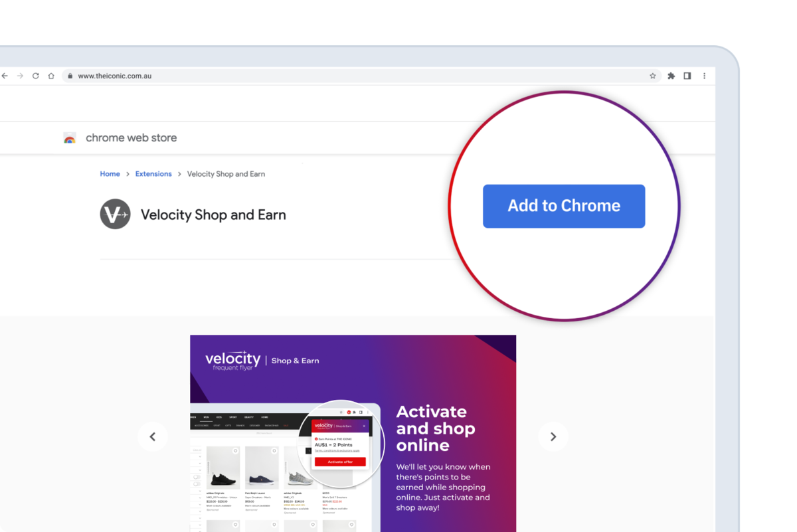Viewport: 797px width, 532px height.
Task: Bookmark the page with the star icon
Action: click(x=652, y=76)
